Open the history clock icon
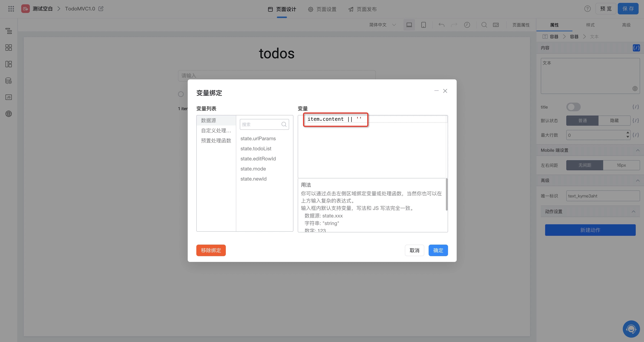The width and height of the screenshot is (644, 342). pos(467,25)
